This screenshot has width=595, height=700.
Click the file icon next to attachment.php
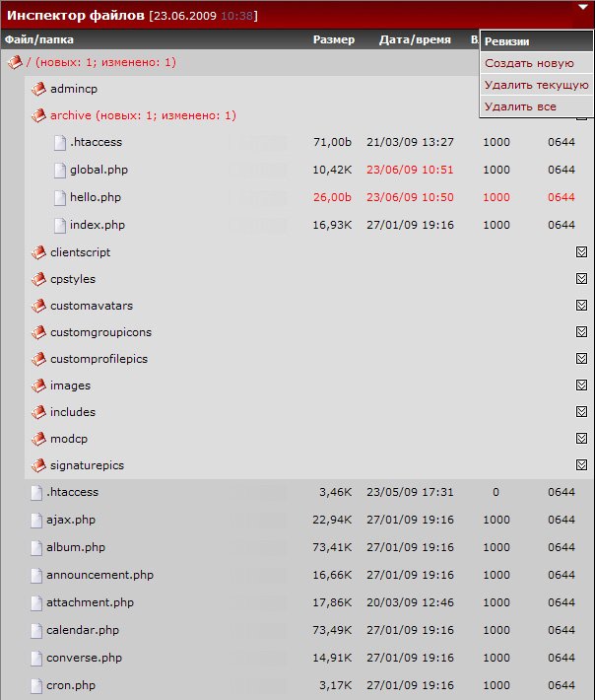(36, 603)
